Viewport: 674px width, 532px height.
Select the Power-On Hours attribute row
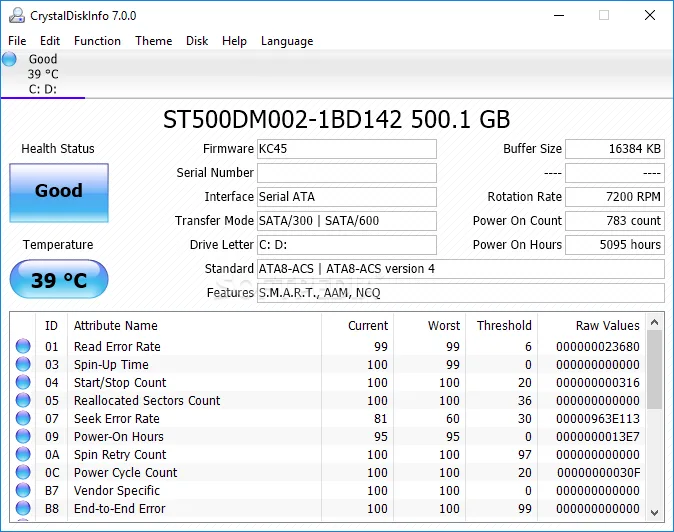328,437
